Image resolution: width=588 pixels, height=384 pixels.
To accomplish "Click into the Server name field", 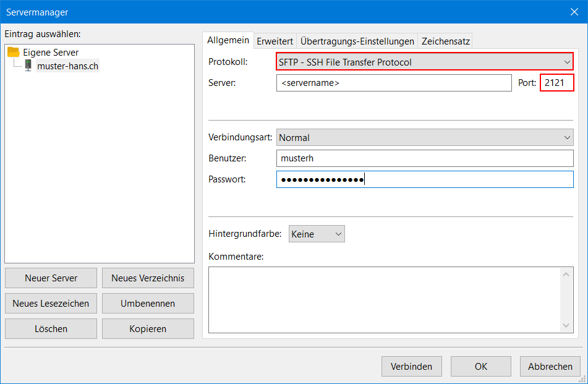I will click(393, 83).
